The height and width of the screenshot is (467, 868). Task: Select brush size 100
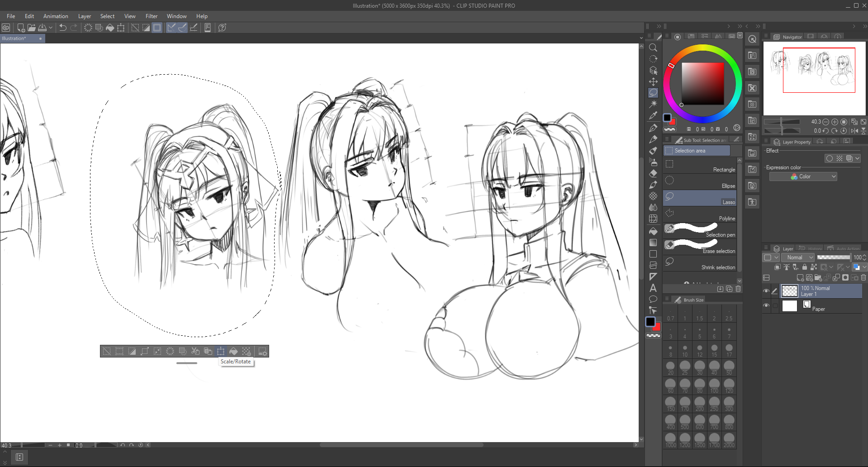coord(714,385)
